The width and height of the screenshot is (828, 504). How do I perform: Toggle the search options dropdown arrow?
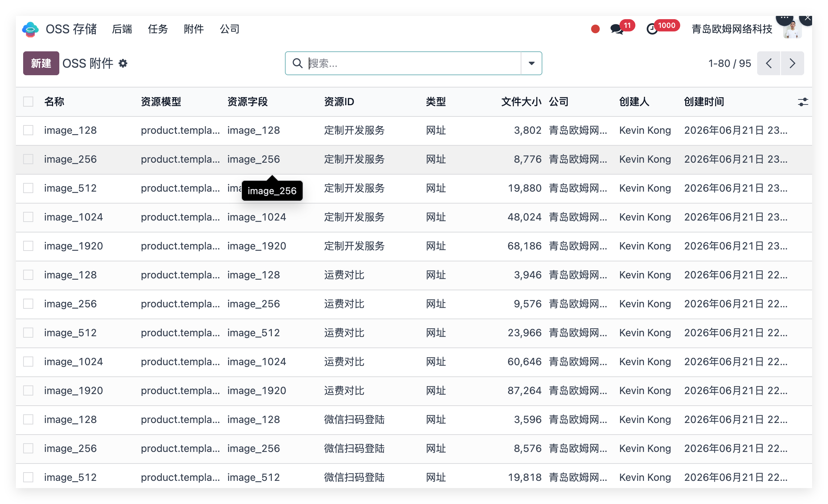tap(532, 63)
